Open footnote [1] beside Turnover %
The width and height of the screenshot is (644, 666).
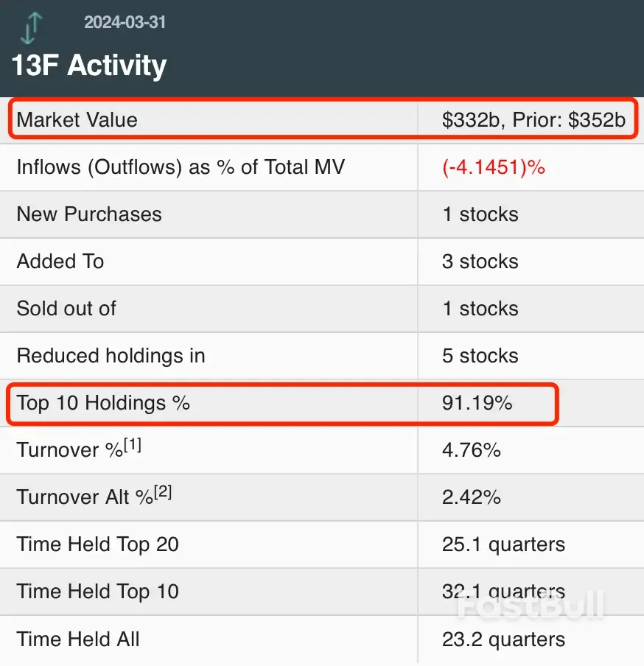[133, 445]
